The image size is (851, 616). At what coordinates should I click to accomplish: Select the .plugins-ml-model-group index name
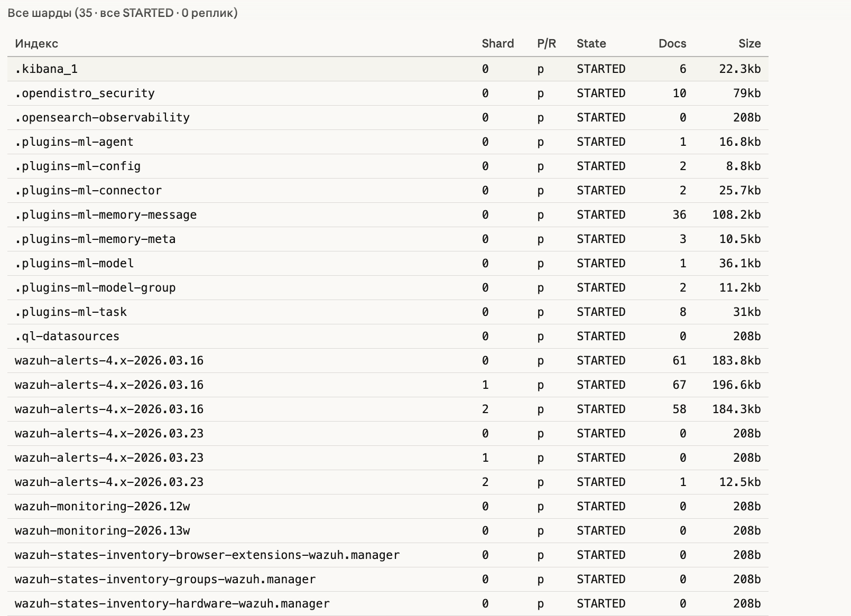95,288
